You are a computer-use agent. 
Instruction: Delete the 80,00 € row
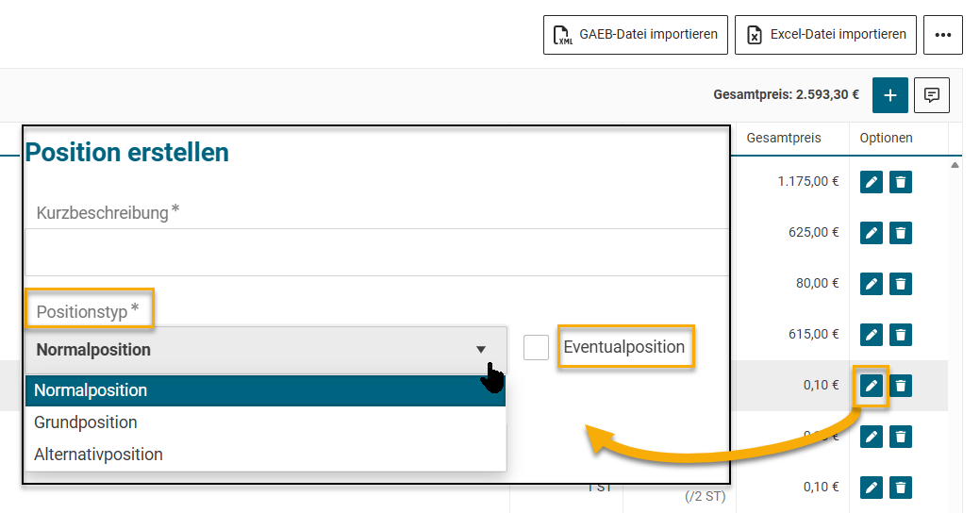pos(901,283)
